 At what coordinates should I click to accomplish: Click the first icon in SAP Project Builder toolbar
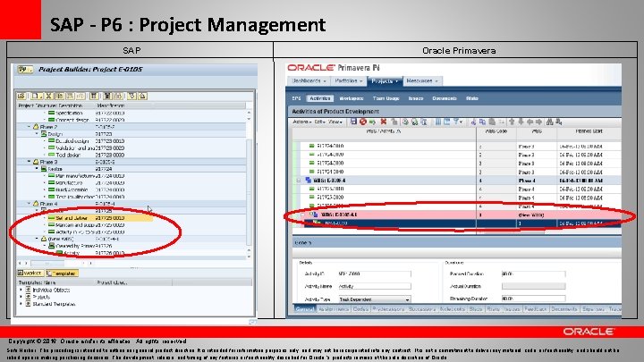pos(21,96)
